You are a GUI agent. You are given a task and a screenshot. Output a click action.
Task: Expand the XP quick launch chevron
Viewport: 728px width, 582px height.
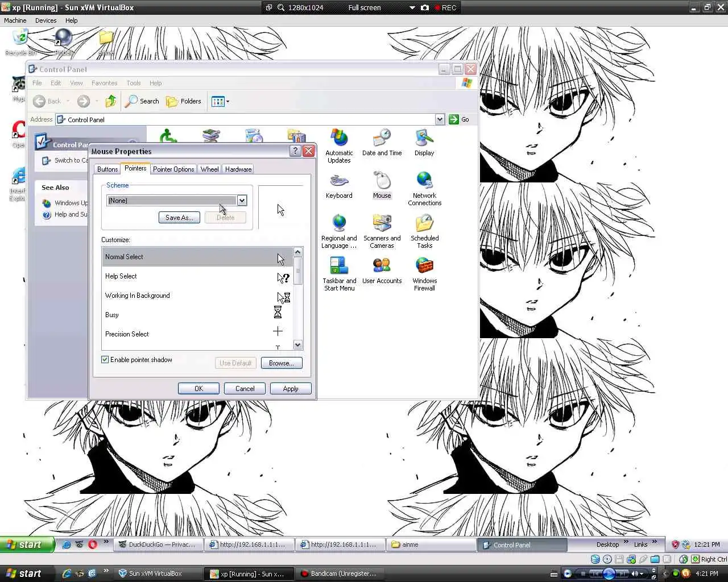pyautogui.click(x=106, y=543)
